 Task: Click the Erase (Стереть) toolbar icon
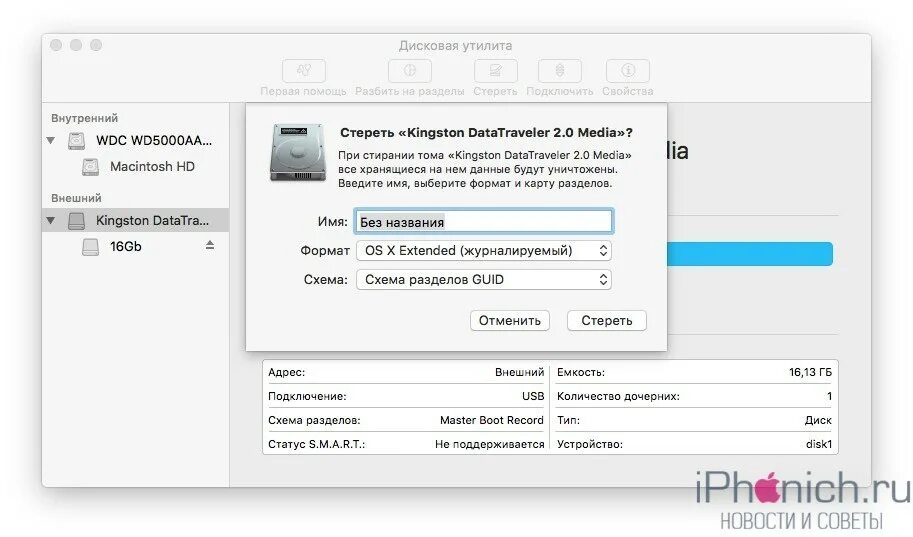pyautogui.click(x=496, y=71)
